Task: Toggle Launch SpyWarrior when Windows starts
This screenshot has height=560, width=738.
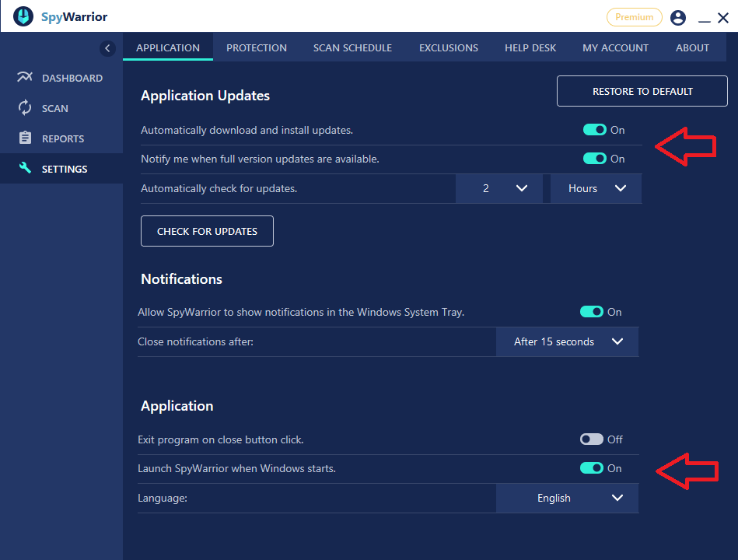Action: (591, 467)
